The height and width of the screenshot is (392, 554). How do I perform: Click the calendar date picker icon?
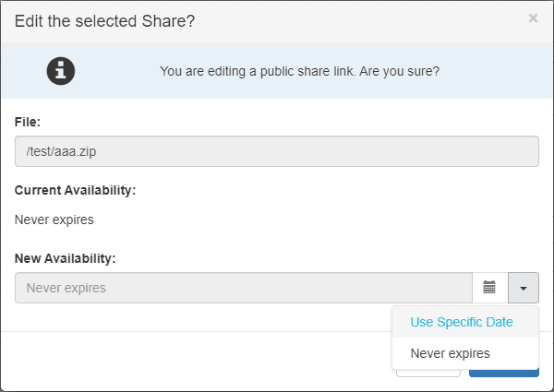[489, 288]
